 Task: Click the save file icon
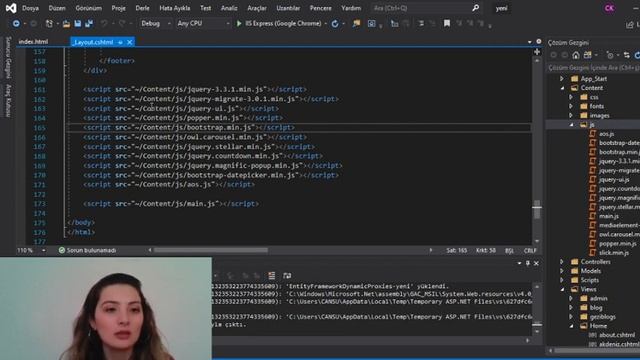(78, 24)
